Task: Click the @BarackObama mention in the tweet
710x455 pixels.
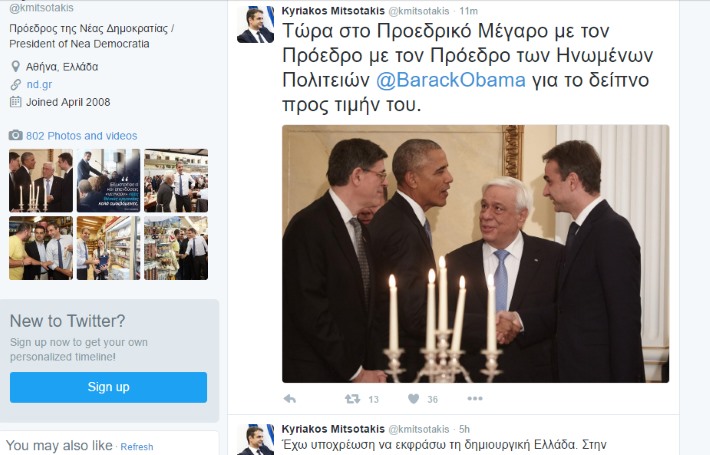Action: point(451,80)
